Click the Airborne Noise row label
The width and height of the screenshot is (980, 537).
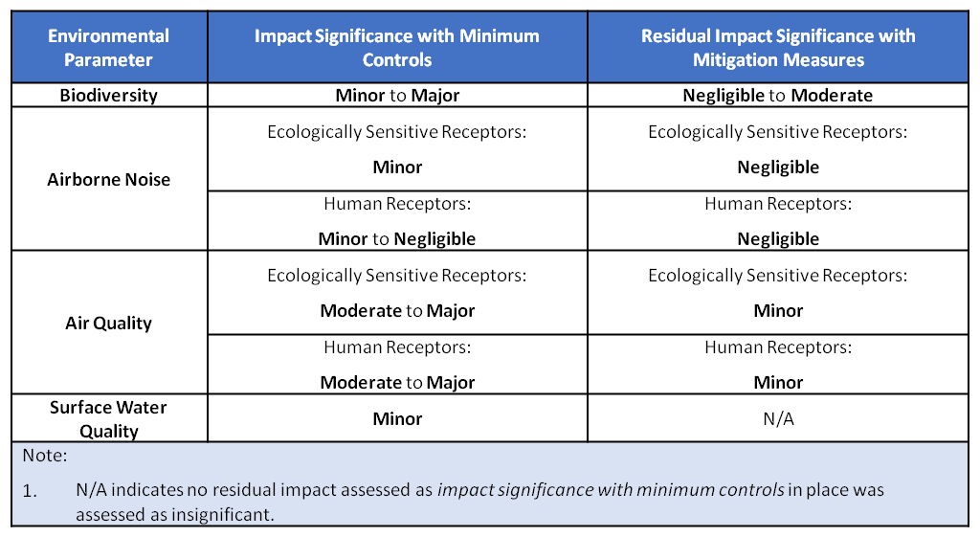point(109,179)
